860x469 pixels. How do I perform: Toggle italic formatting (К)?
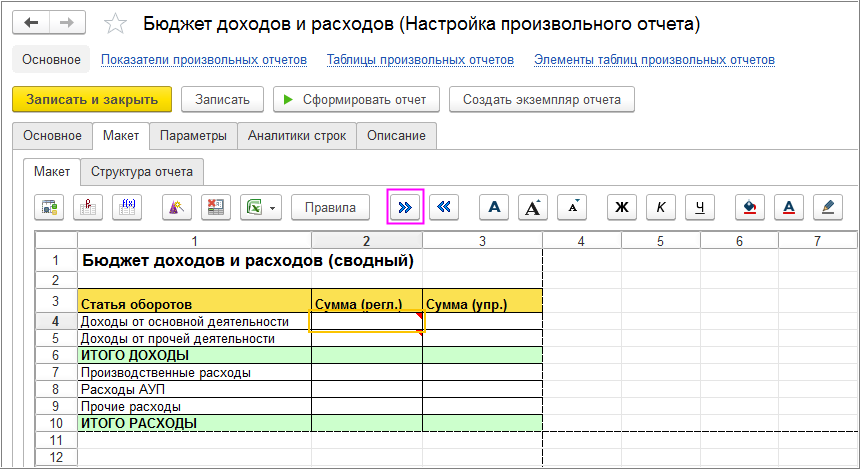(660, 207)
